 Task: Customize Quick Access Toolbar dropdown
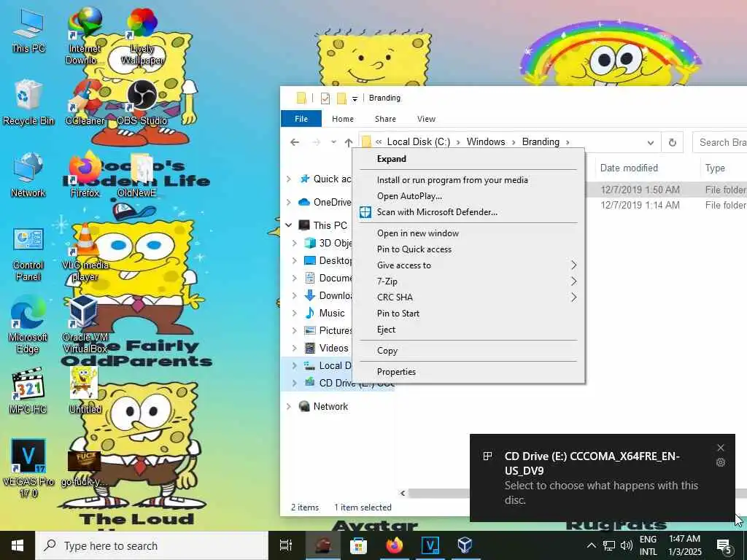tap(355, 98)
